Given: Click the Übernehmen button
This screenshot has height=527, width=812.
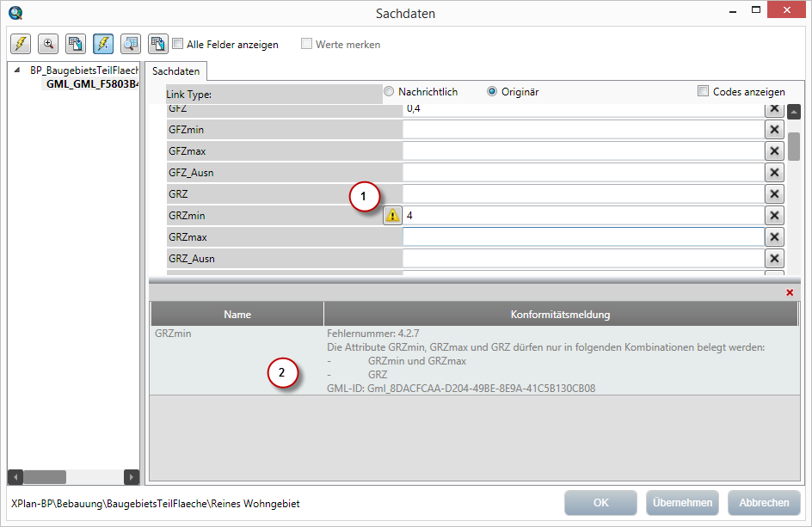Looking at the screenshot, I should pos(682,503).
